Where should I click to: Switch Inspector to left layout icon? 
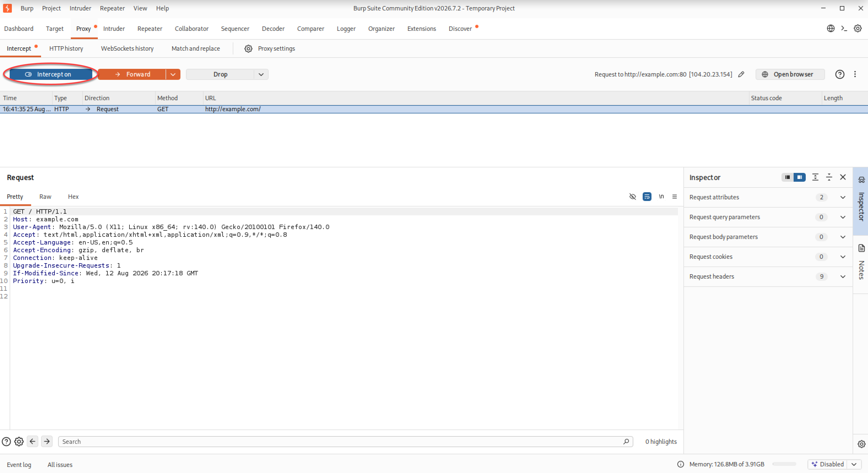click(788, 177)
